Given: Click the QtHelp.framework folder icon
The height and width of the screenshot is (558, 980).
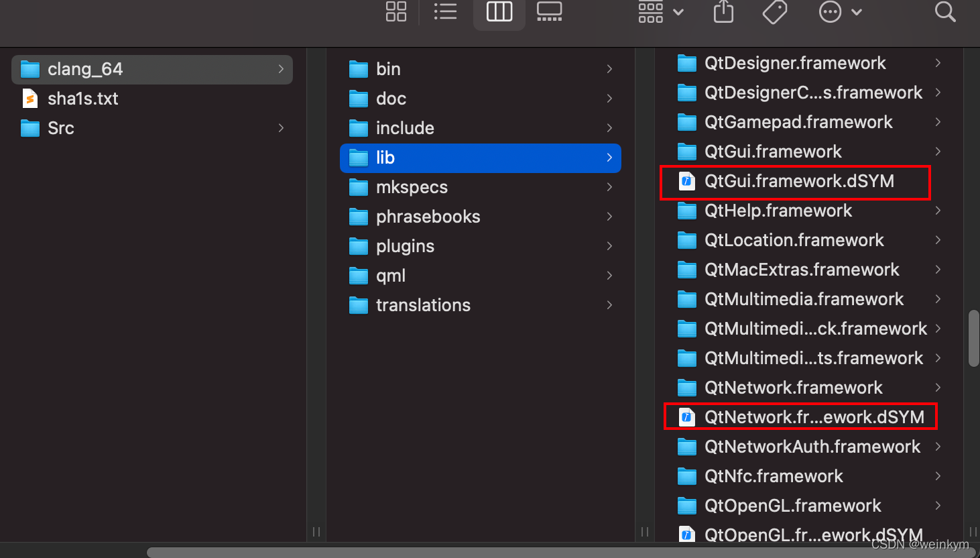Looking at the screenshot, I should tap(687, 211).
